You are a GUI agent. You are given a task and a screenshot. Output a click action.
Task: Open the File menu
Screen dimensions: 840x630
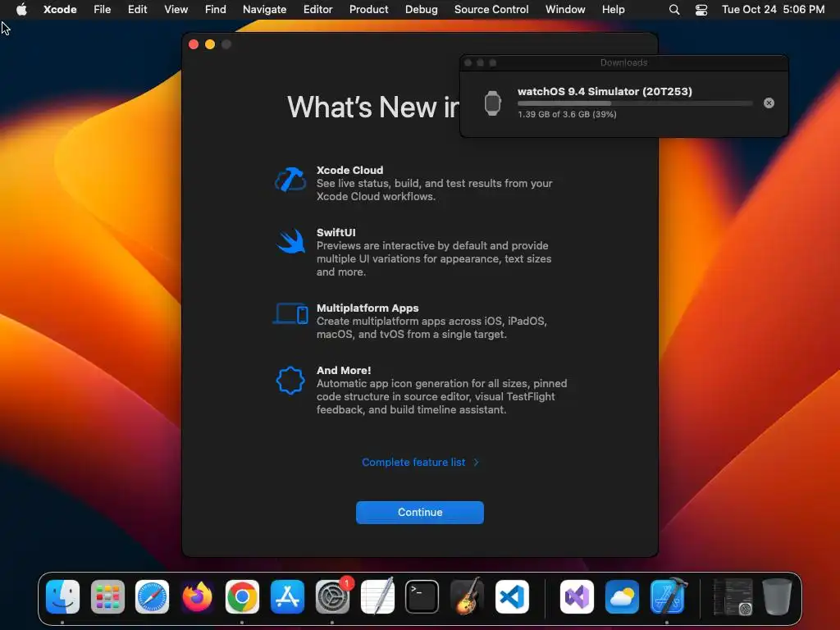coord(102,9)
